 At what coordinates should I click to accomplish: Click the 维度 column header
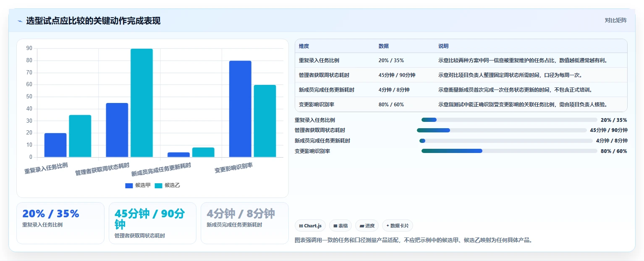304,46
